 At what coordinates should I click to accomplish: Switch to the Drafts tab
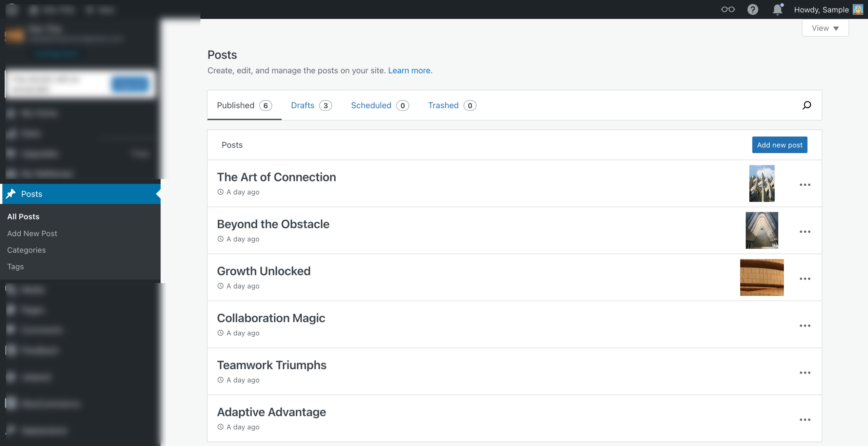point(311,105)
